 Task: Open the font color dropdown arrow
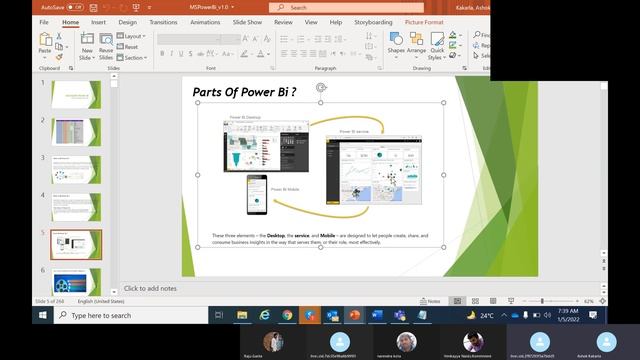coord(269,54)
